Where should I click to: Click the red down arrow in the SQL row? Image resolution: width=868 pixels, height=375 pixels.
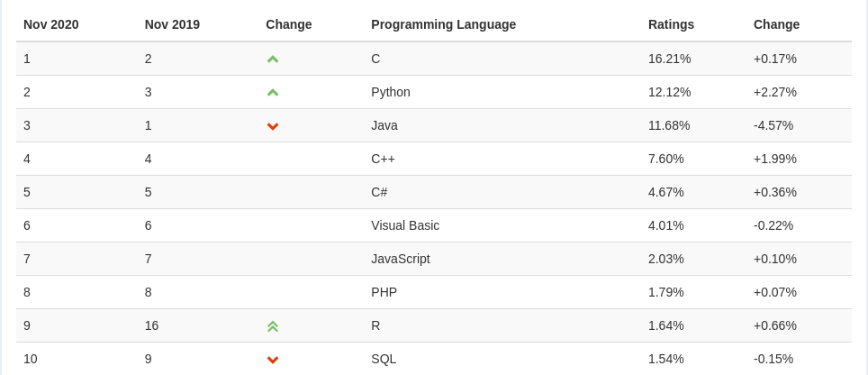coord(273,360)
